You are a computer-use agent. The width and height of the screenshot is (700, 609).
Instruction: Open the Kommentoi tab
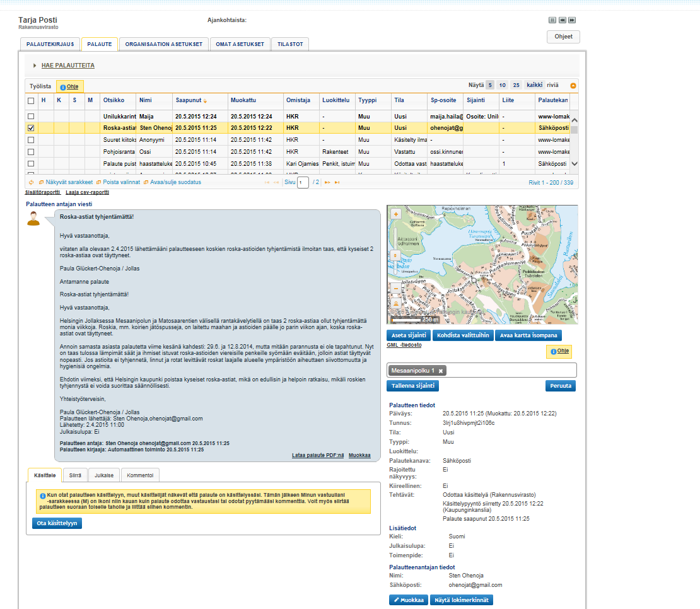pos(140,475)
